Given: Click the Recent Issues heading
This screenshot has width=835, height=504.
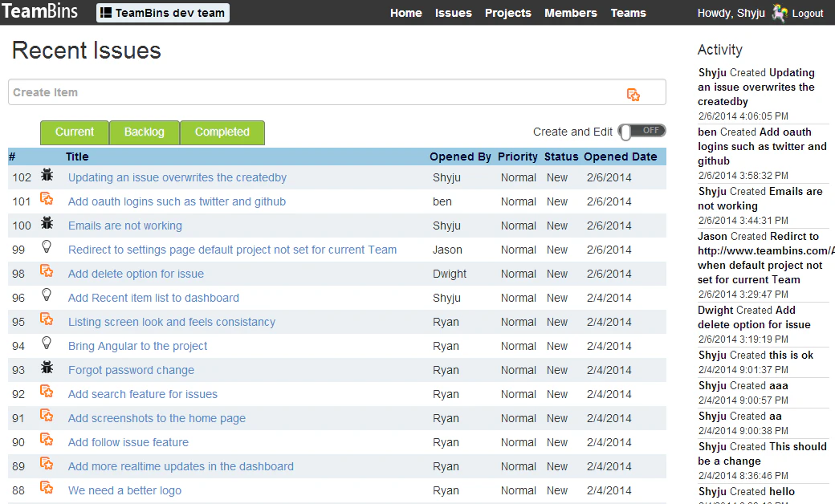Looking at the screenshot, I should click(86, 51).
